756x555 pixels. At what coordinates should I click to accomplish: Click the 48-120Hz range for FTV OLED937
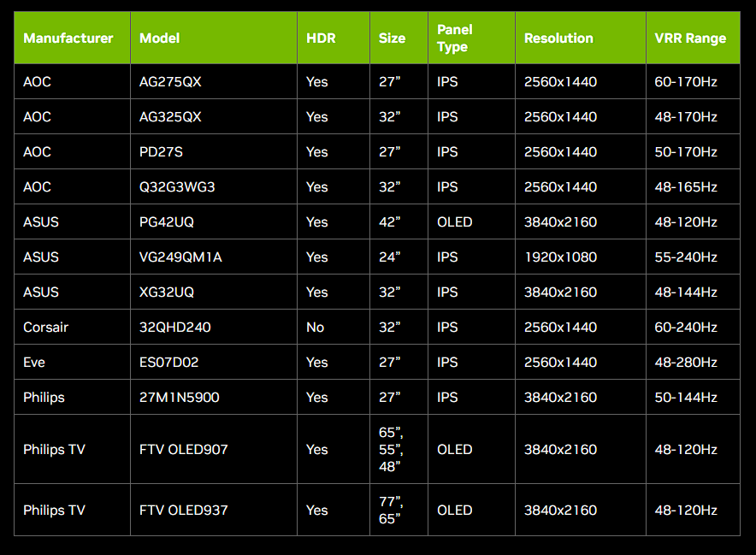(693, 511)
